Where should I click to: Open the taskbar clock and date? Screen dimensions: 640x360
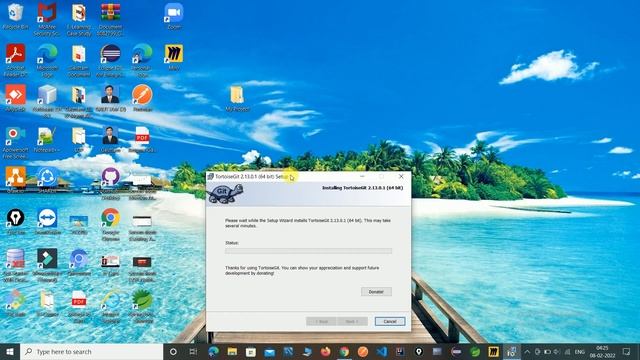[x=602, y=351]
